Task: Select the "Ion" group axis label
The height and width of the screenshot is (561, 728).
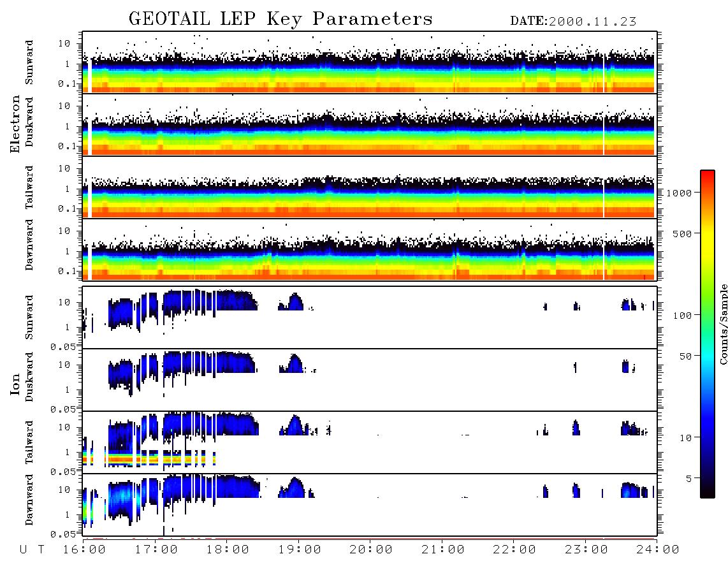Action: point(15,384)
